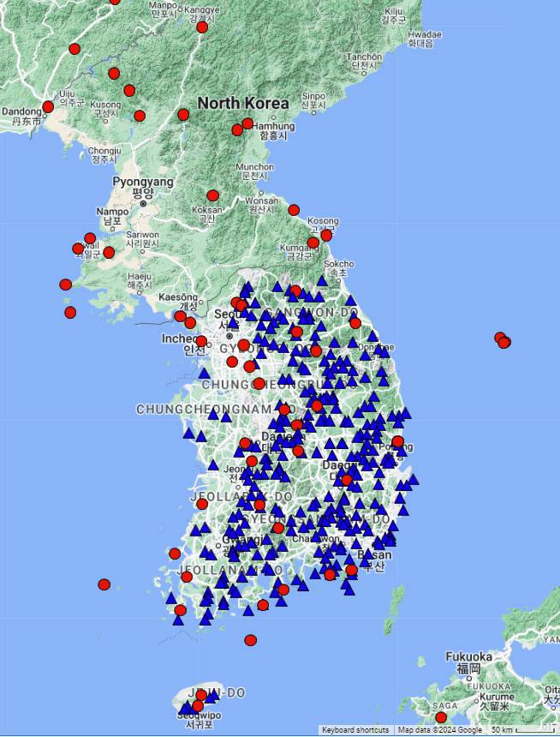Image resolution: width=560 pixels, height=737 pixels.
Task: Select the red marker next to Koksan
Action: (213, 195)
